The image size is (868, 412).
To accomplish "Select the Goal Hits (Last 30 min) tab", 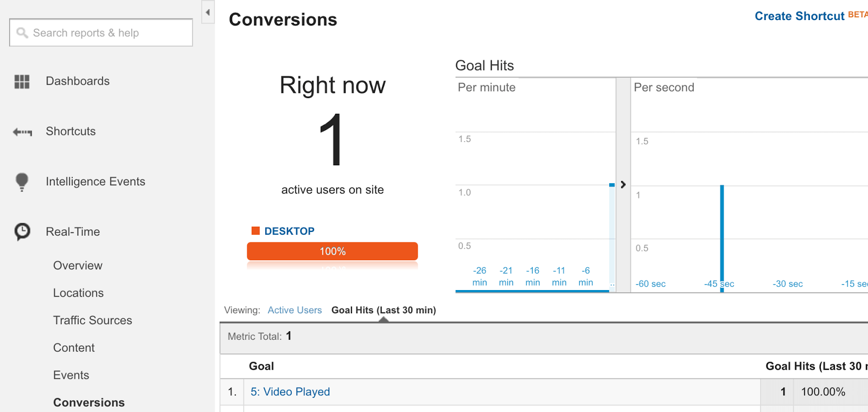I will point(384,310).
